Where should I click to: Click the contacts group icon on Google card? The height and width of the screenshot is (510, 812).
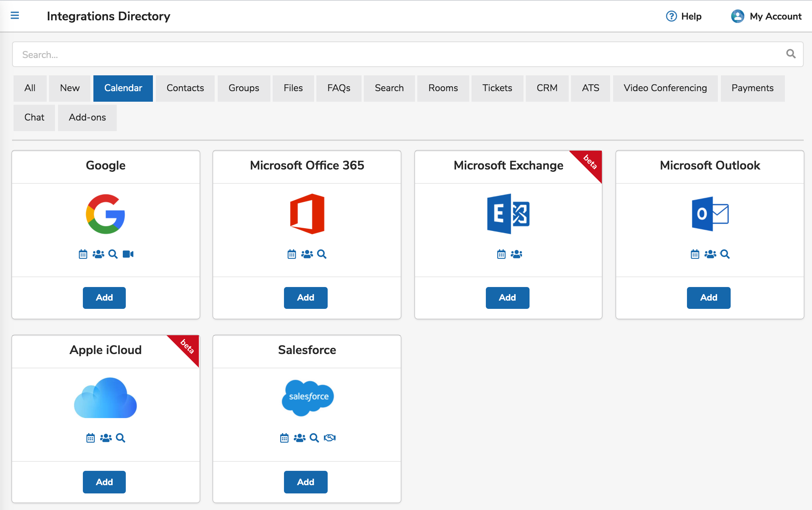pyautogui.click(x=98, y=254)
